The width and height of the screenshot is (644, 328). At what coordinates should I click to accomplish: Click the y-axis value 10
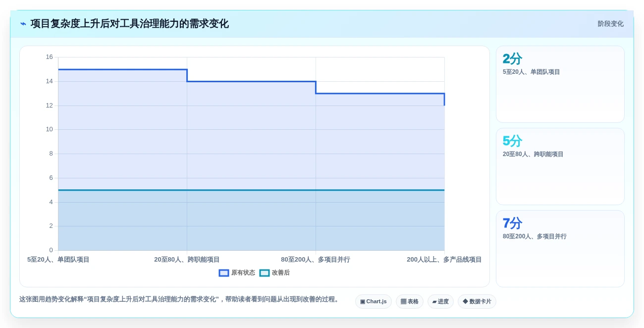(49, 129)
